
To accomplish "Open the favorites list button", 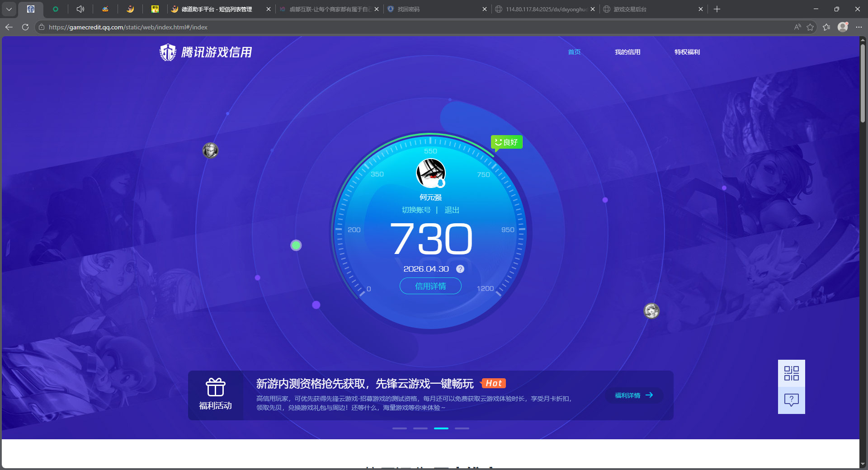I will tap(826, 27).
